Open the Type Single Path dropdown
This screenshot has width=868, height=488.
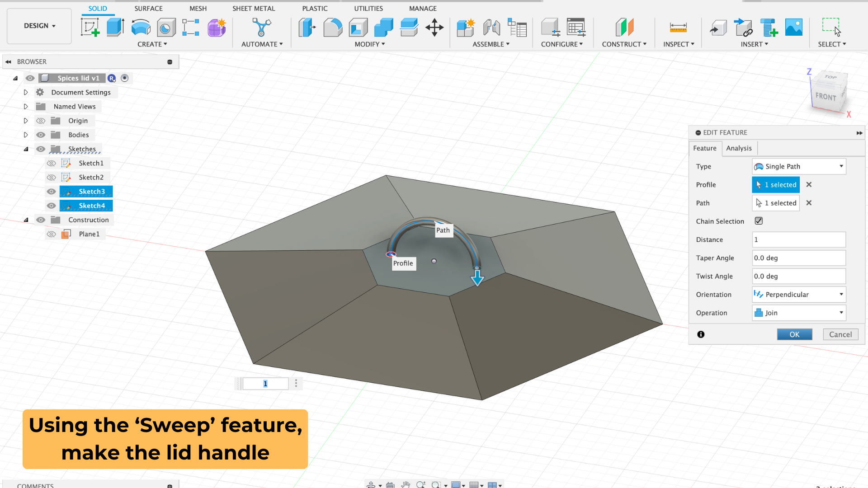click(799, 166)
